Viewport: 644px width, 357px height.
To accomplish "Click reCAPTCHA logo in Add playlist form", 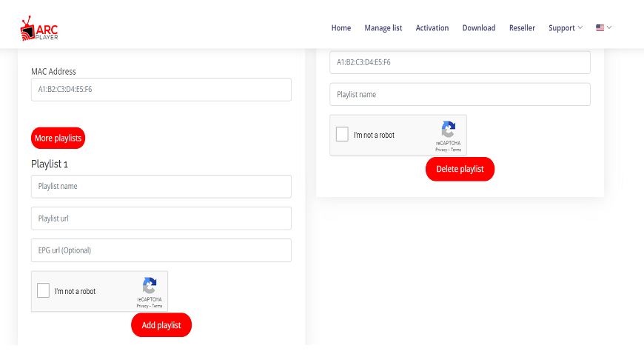I will point(150,286).
